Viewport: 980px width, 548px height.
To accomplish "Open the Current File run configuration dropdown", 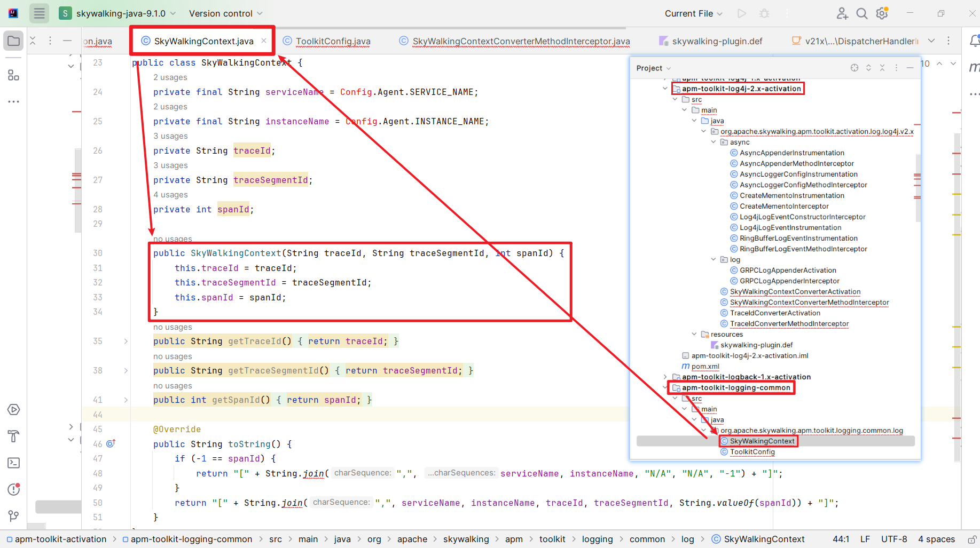I will [x=694, y=13].
